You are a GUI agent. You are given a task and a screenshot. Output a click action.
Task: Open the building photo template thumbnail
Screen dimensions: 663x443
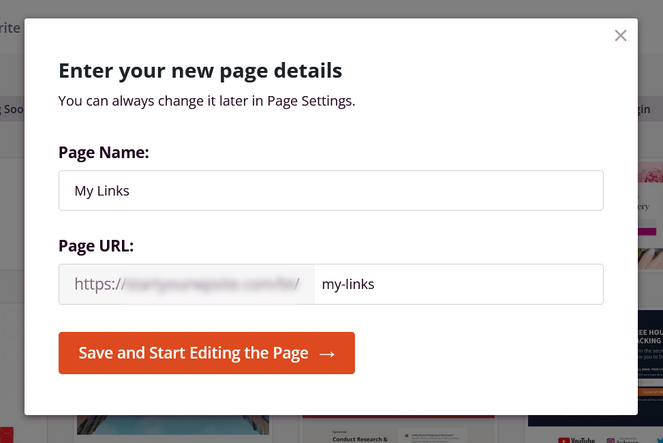click(173, 425)
